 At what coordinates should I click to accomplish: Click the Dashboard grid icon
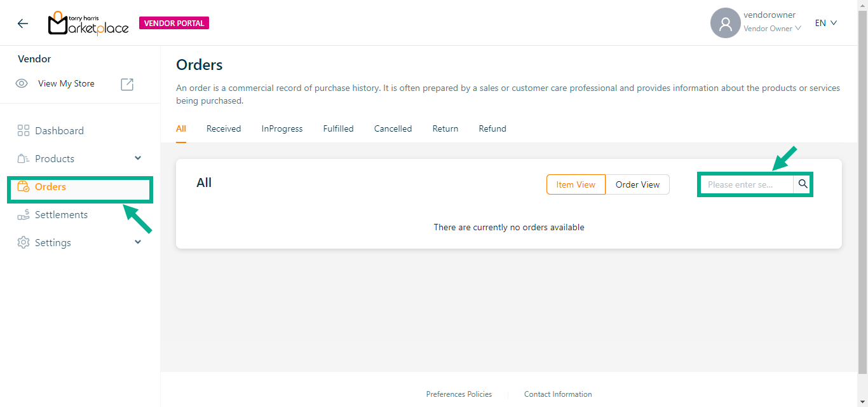(x=24, y=131)
